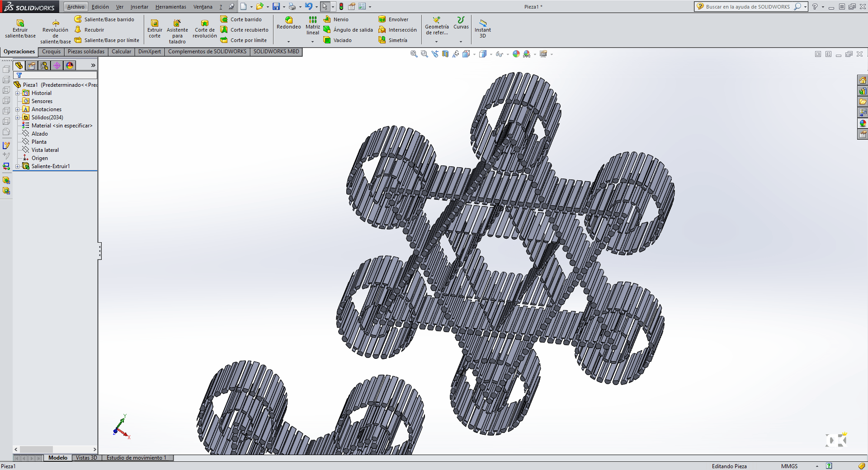Open the Curvas dropdown arrow
Viewport: 868px width, 470px height.
[461, 42]
